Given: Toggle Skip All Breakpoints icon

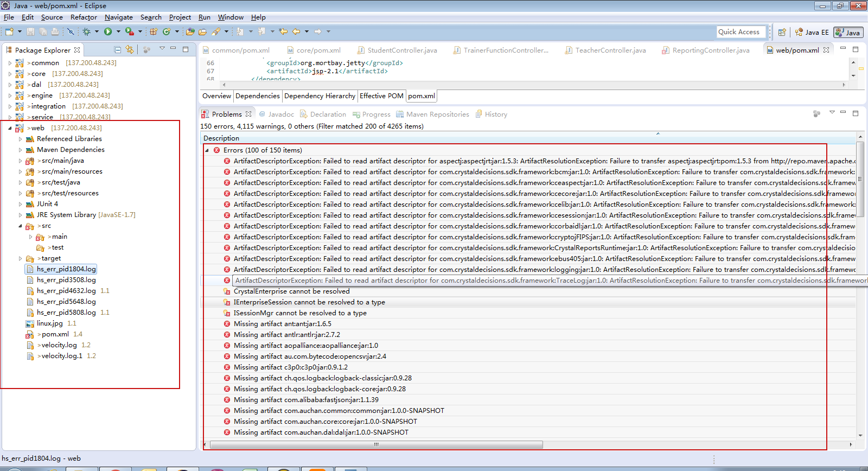Looking at the screenshot, I should click(x=71, y=32).
